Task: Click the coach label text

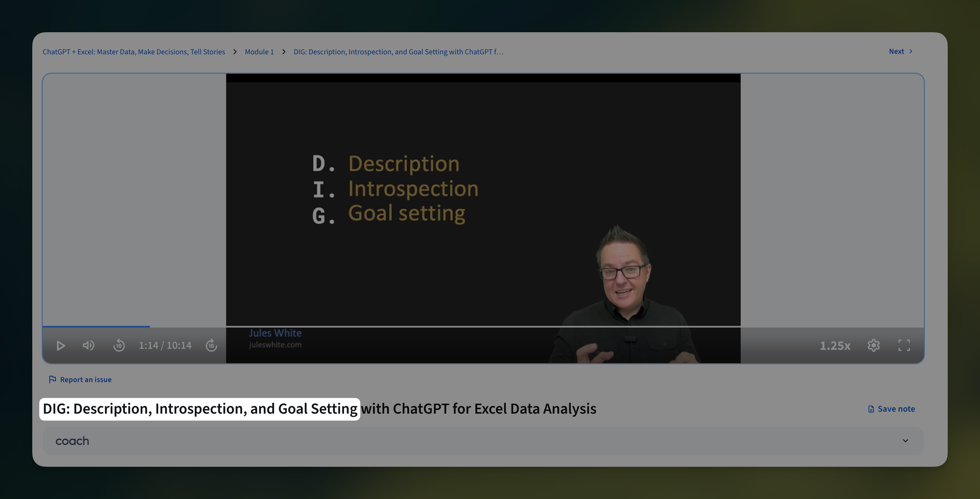Action: click(x=73, y=441)
